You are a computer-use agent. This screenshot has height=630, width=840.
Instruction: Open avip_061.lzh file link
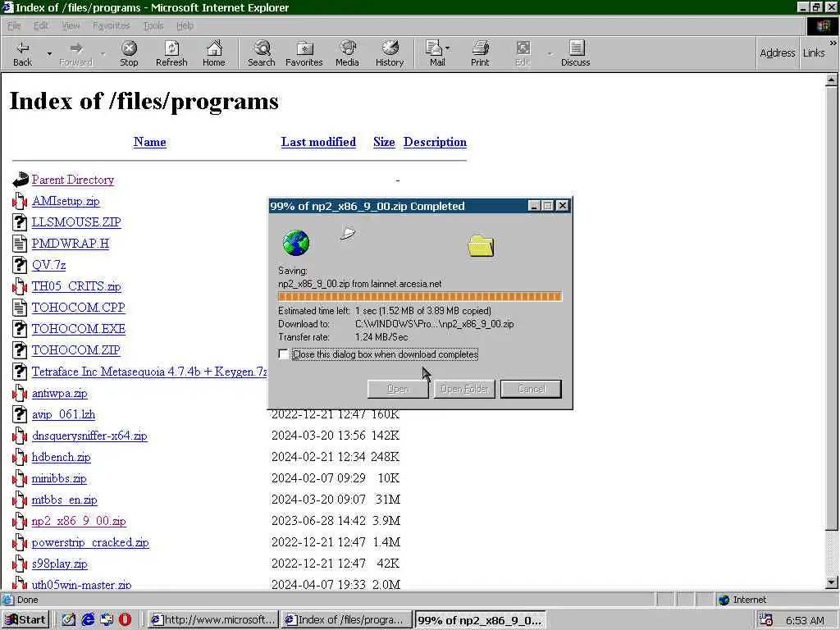click(63, 414)
